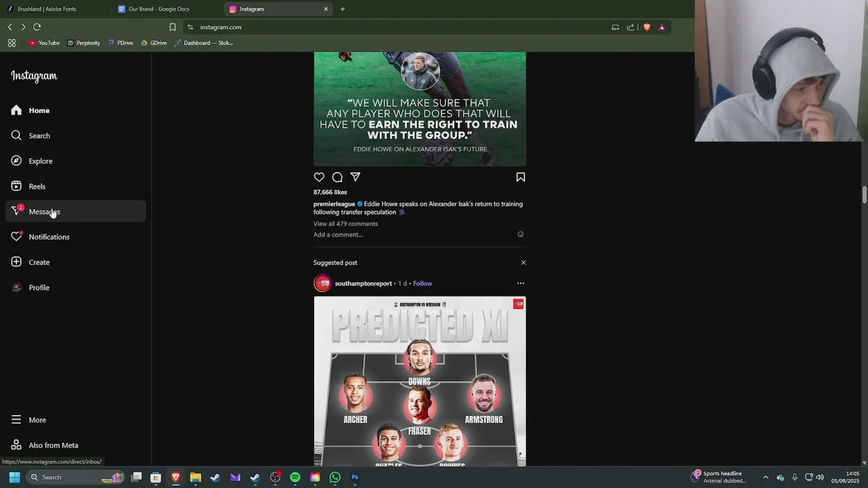868x488 pixels.
Task: Open the southamptonreport profile avatar
Action: click(x=323, y=283)
